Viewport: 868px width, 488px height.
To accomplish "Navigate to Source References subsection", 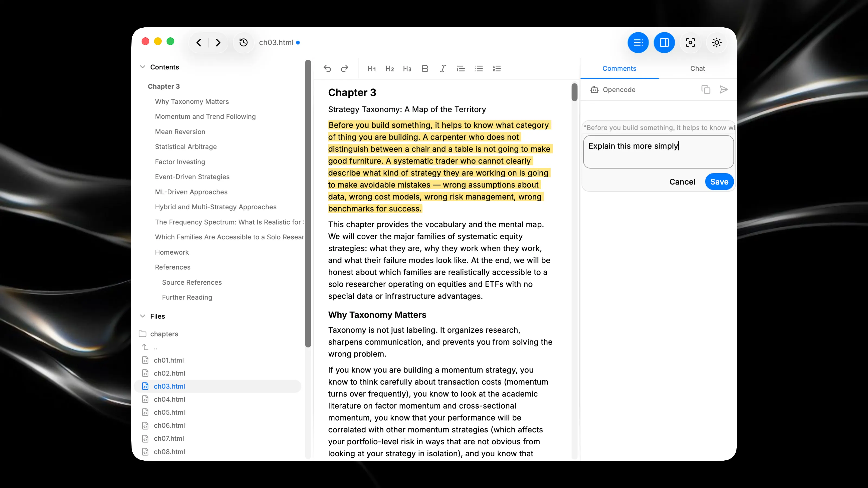I will coord(192,282).
